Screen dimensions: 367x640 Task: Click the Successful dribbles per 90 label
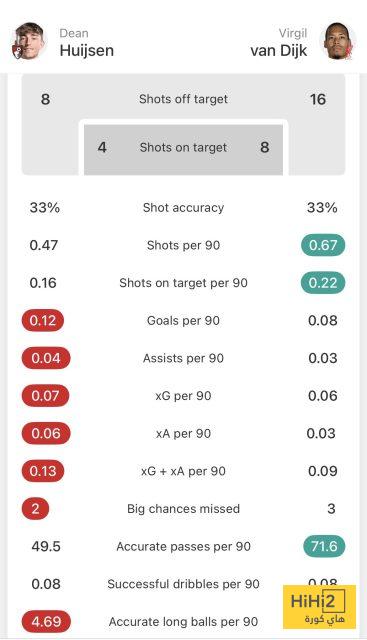pos(183,584)
